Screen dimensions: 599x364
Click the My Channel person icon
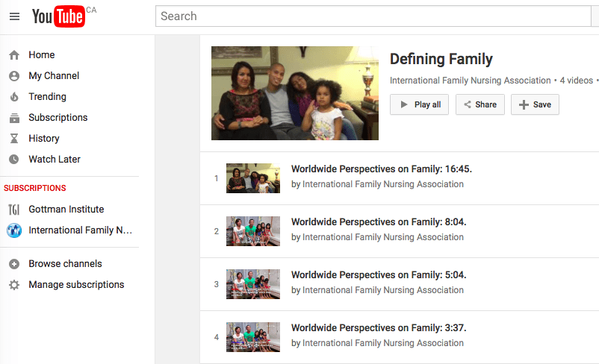point(14,76)
